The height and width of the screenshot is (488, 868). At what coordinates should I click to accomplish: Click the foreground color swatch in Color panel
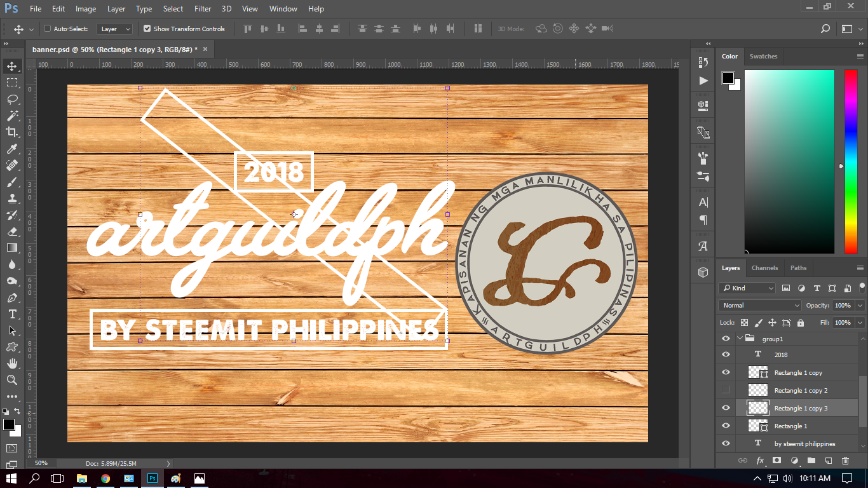[728, 78]
